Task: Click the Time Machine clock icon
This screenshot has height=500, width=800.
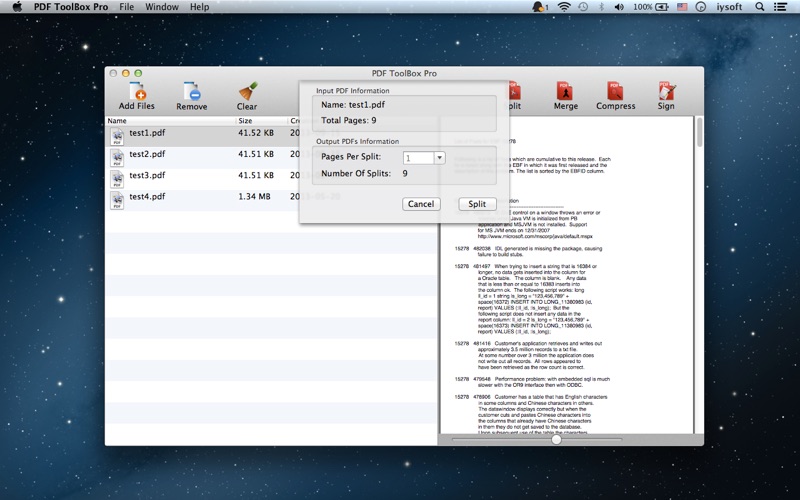Action: [x=583, y=7]
